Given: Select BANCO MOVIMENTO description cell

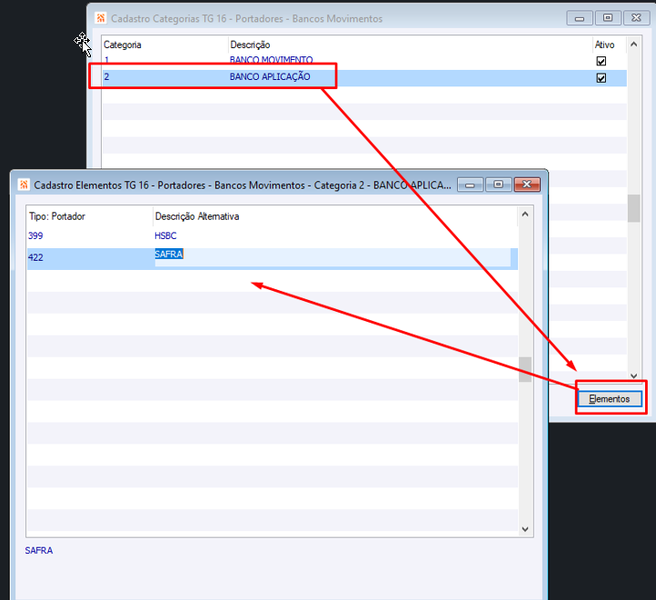Looking at the screenshot, I should tap(271, 60).
